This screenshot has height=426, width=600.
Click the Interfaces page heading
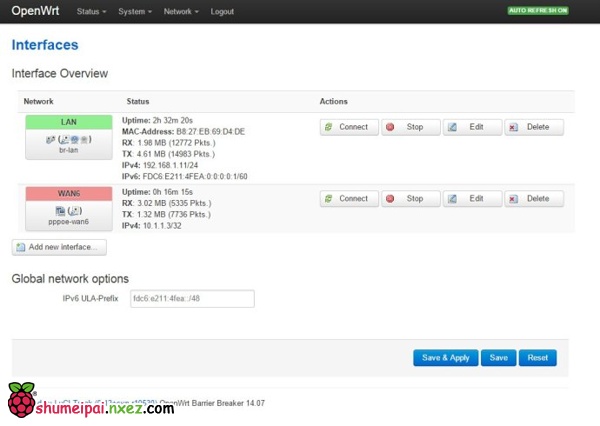[x=45, y=45]
